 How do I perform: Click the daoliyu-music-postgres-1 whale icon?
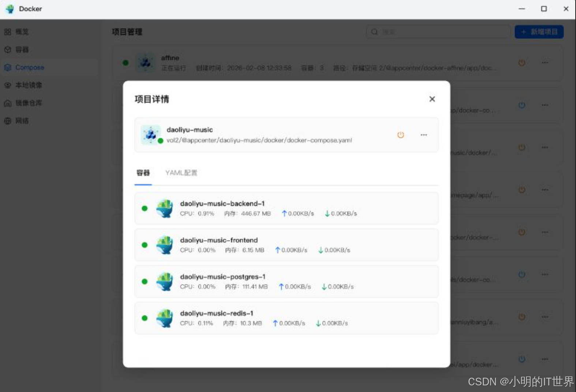click(165, 281)
